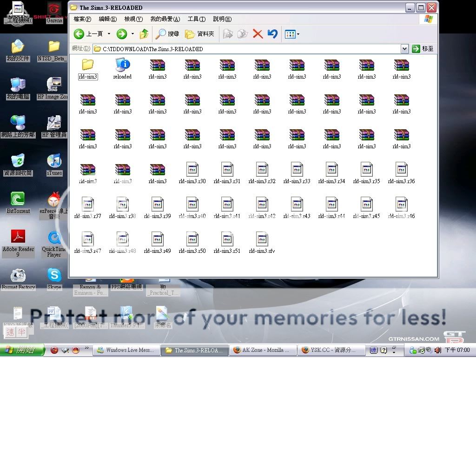Click the BitTorrent desktop icon
This screenshot has height=476, width=476.
(x=18, y=202)
